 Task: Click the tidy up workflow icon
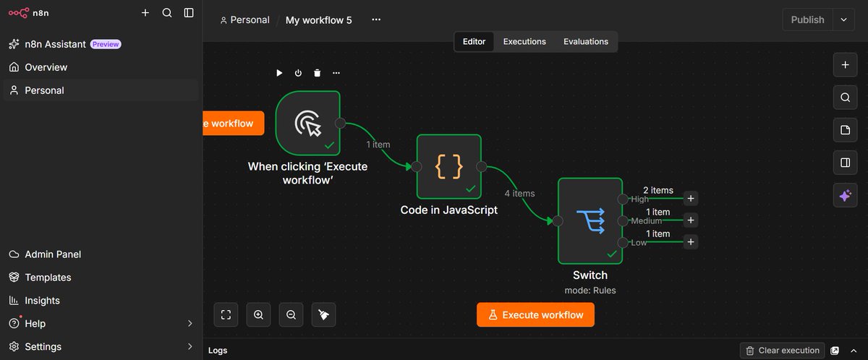tap(323, 314)
